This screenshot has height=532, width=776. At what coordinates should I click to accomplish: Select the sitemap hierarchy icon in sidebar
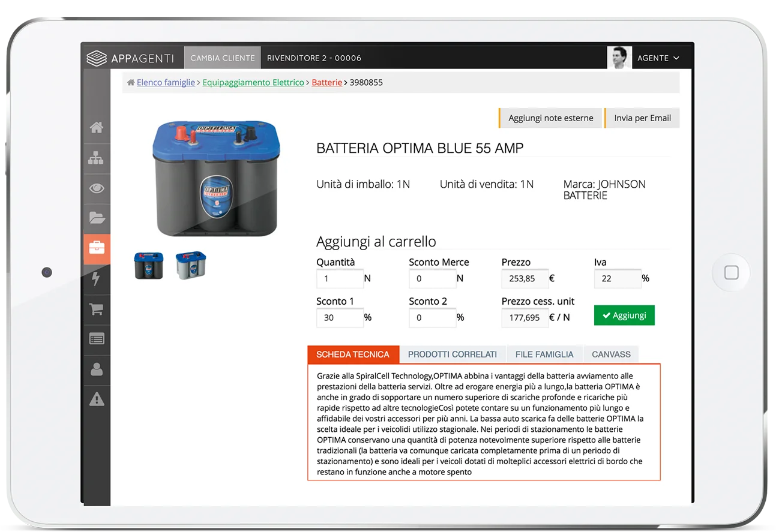(x=97, y=158)
